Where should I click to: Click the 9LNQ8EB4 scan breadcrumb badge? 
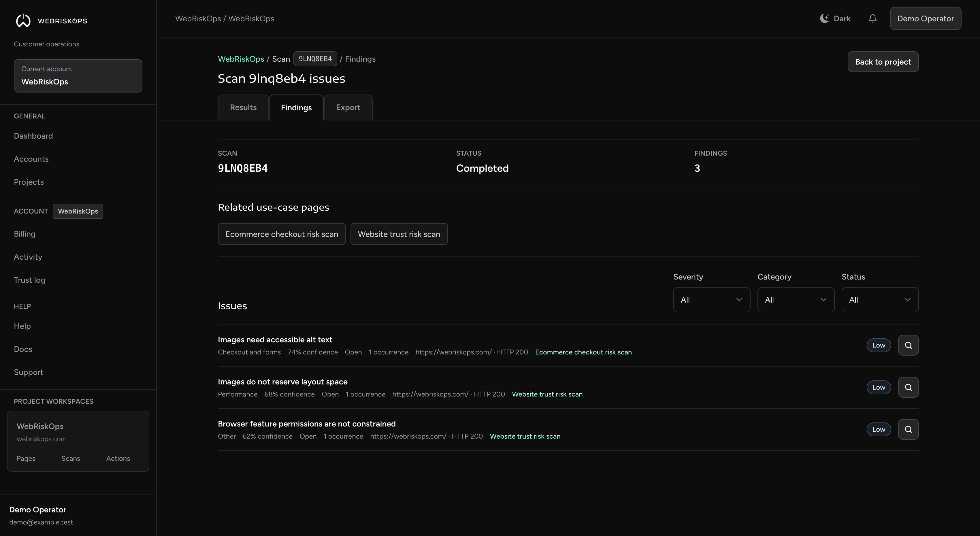(x=315, y=58)
